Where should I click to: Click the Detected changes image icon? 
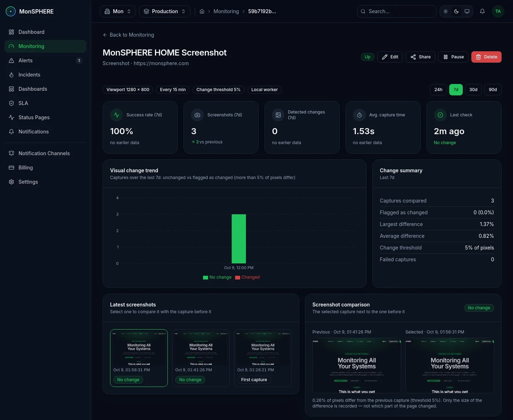278,115
